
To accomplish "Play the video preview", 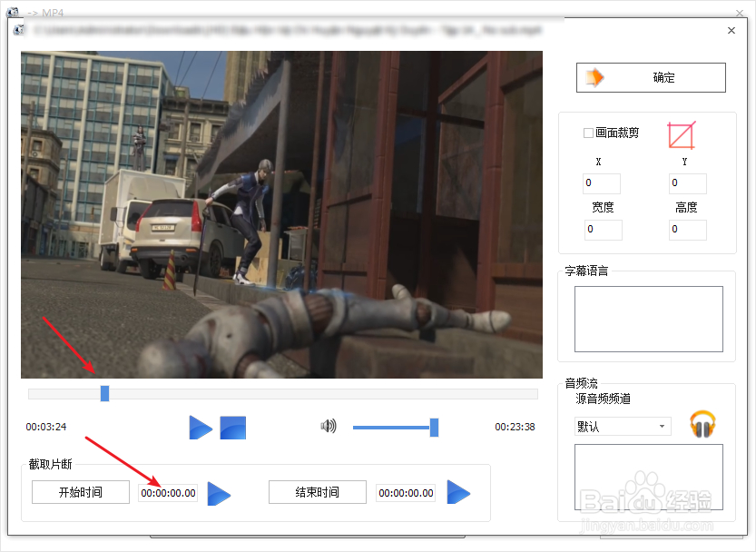I will point(200,428).
